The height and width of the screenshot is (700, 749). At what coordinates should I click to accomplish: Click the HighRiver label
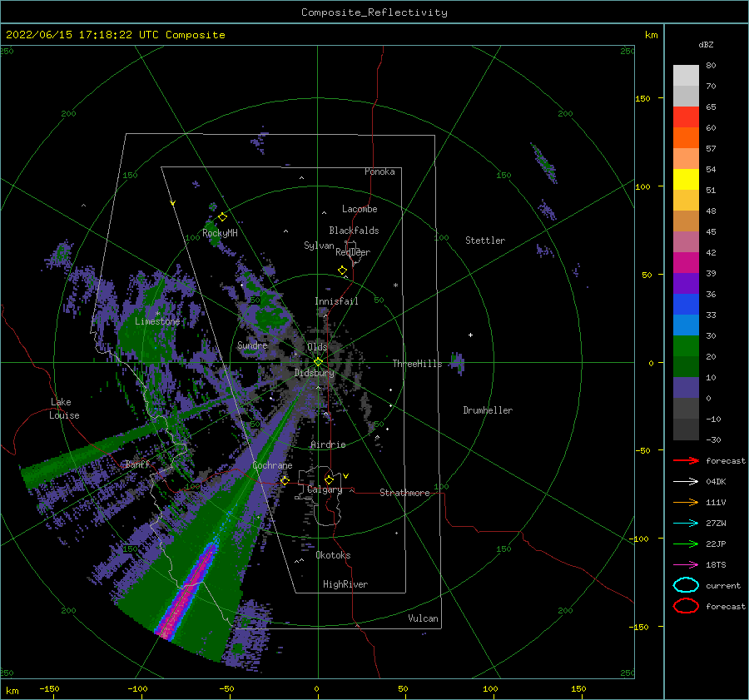(345, 584)
